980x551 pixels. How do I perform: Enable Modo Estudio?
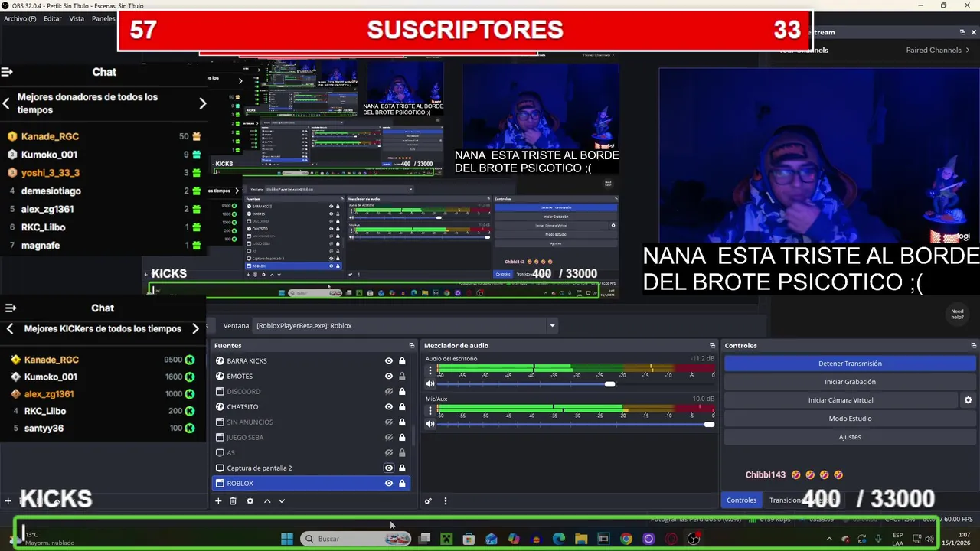coord(850,419)
